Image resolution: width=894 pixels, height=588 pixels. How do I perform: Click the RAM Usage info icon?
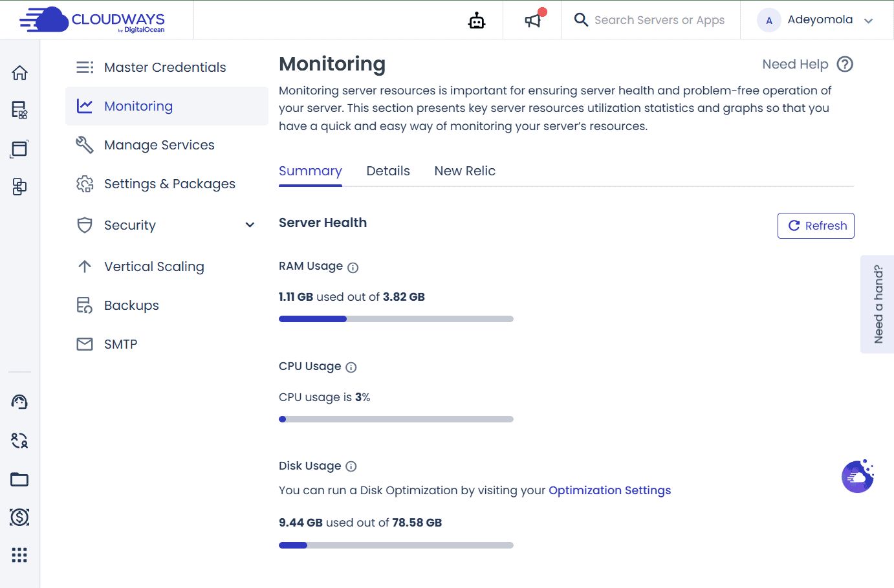pyautogui.click(x=353, y=267)
